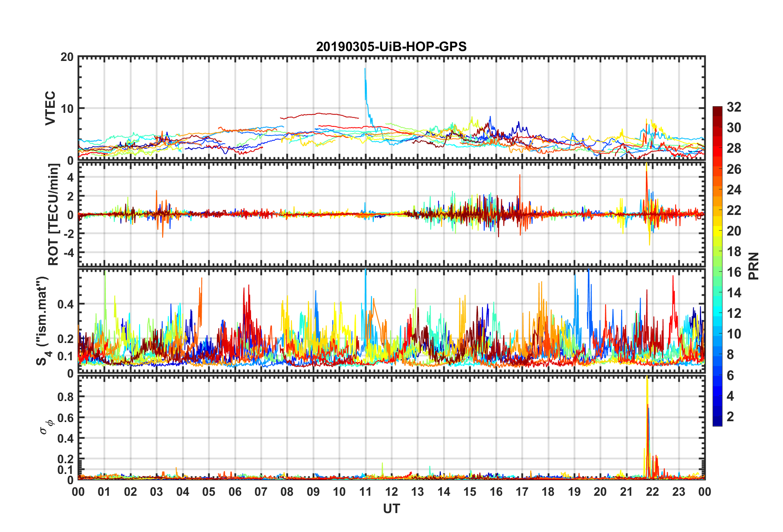Click S4 y-axis tick "0.4"
783x532 pixels.
tap(66, 304)
